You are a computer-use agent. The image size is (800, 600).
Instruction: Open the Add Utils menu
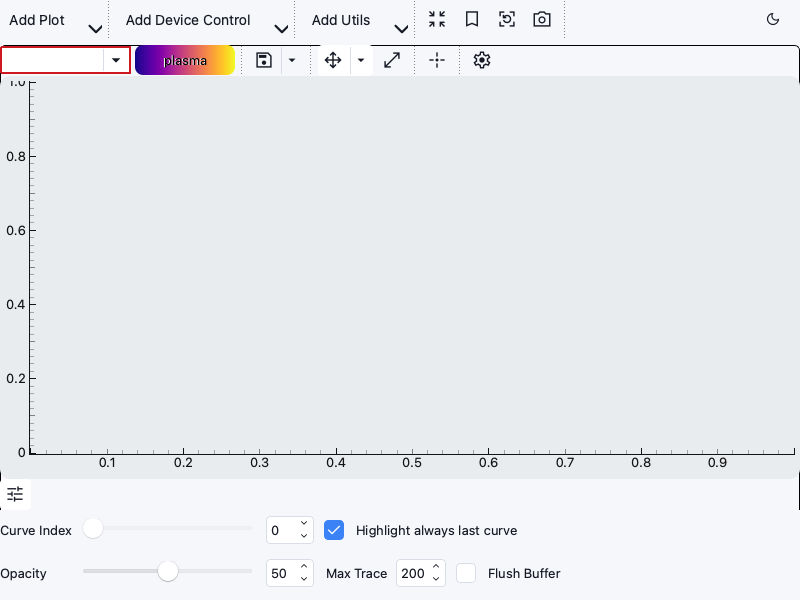359,21
